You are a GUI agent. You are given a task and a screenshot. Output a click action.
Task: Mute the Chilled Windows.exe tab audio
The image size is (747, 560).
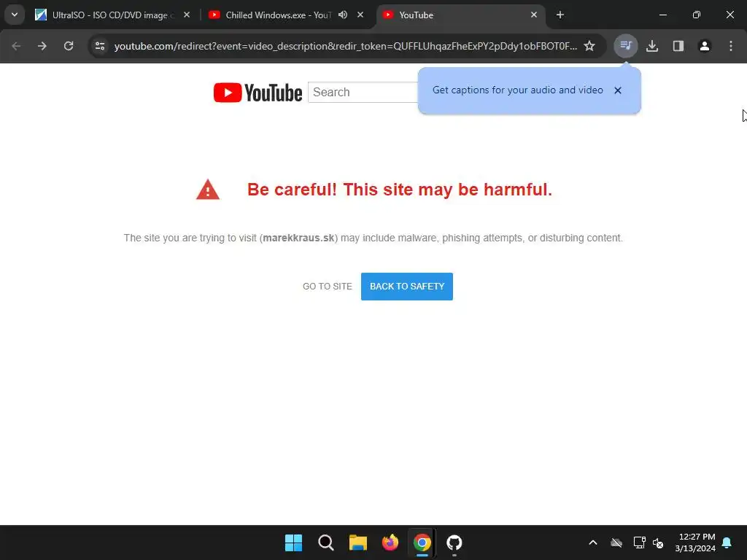click(x=343, y=15)
